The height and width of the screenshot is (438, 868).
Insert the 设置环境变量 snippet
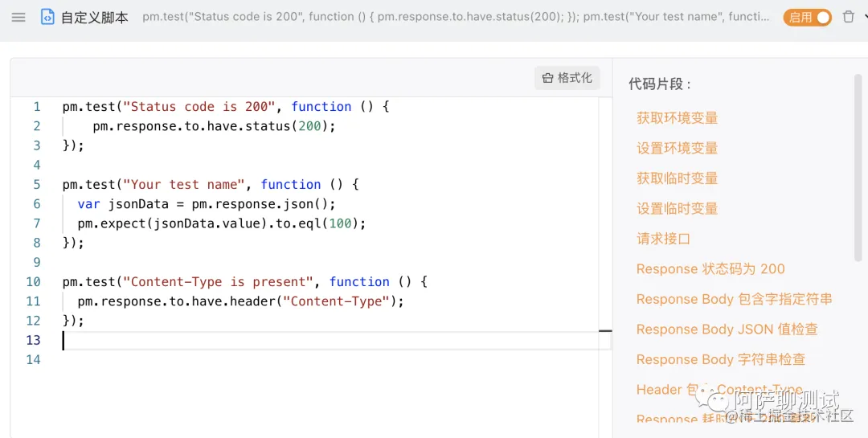(x=677, y=148)
